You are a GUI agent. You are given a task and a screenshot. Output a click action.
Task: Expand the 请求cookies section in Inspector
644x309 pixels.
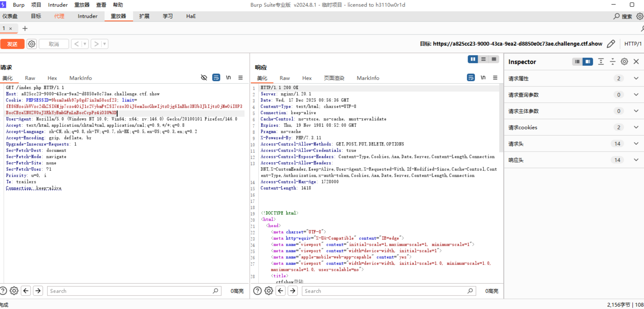(636, 127)
